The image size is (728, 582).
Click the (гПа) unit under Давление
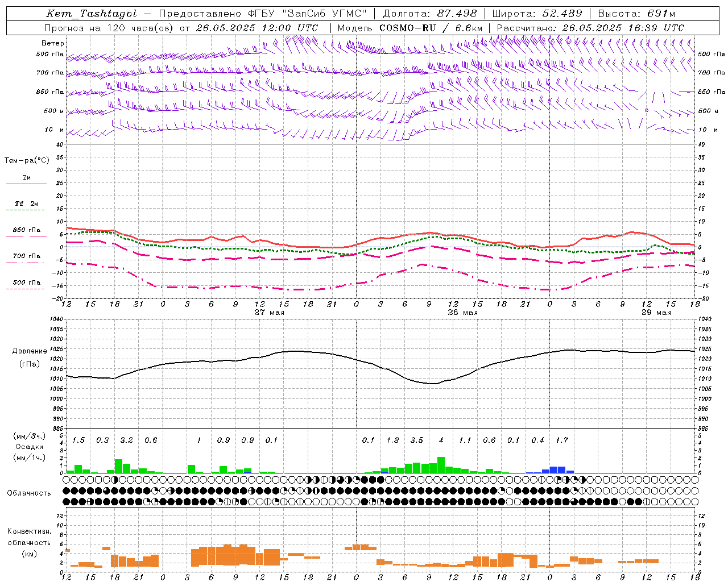pyautogui.click(x=30, y=364)
